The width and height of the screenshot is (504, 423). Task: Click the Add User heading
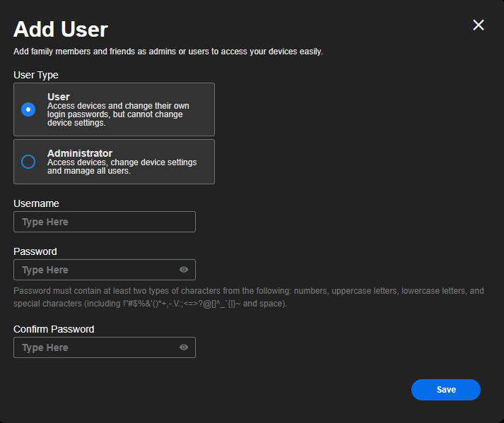pos(61,30)
